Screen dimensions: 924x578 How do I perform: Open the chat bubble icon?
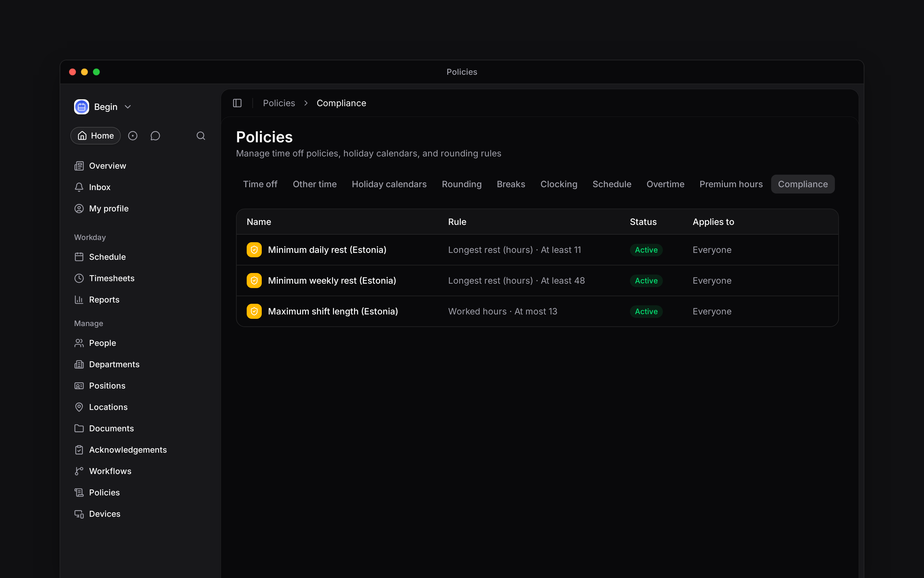tap(155, 136)
